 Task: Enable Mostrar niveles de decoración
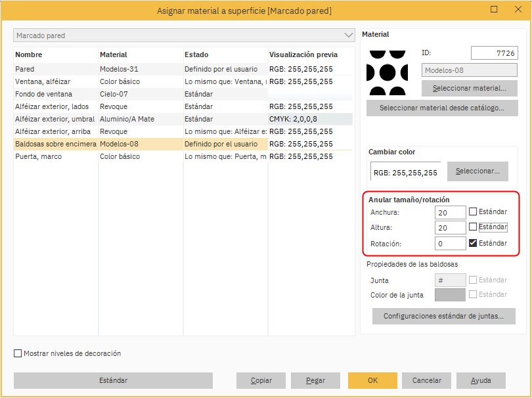[x=18, y=353]
